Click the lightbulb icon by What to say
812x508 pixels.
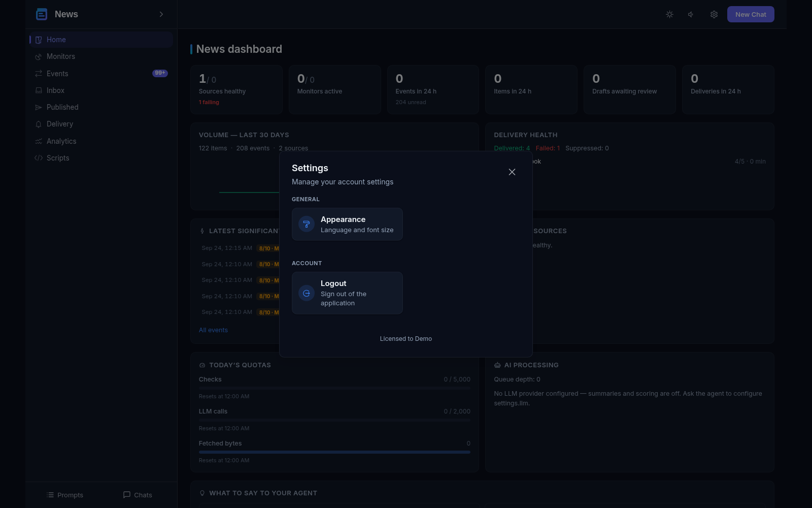click(202, 493)
